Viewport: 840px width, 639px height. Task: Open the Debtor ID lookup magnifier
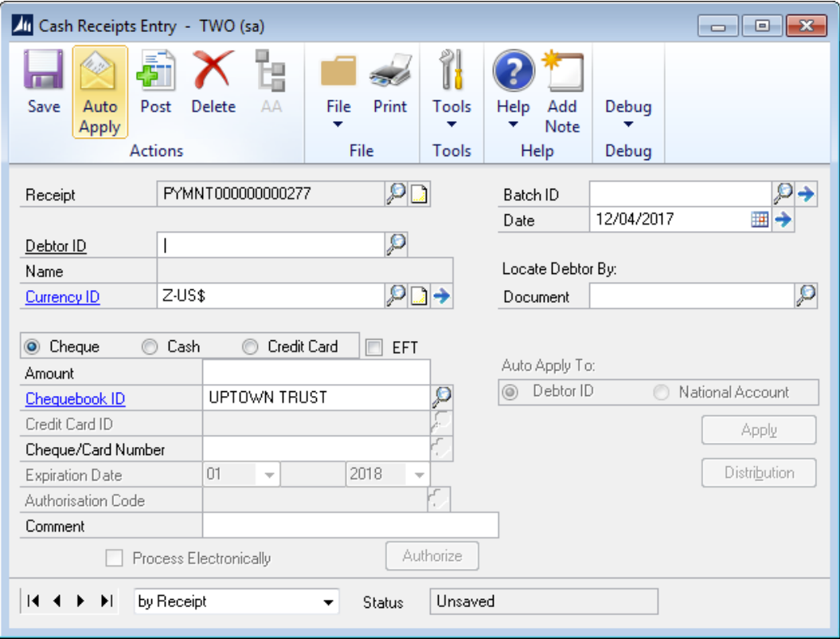click(x=396, y=245)
